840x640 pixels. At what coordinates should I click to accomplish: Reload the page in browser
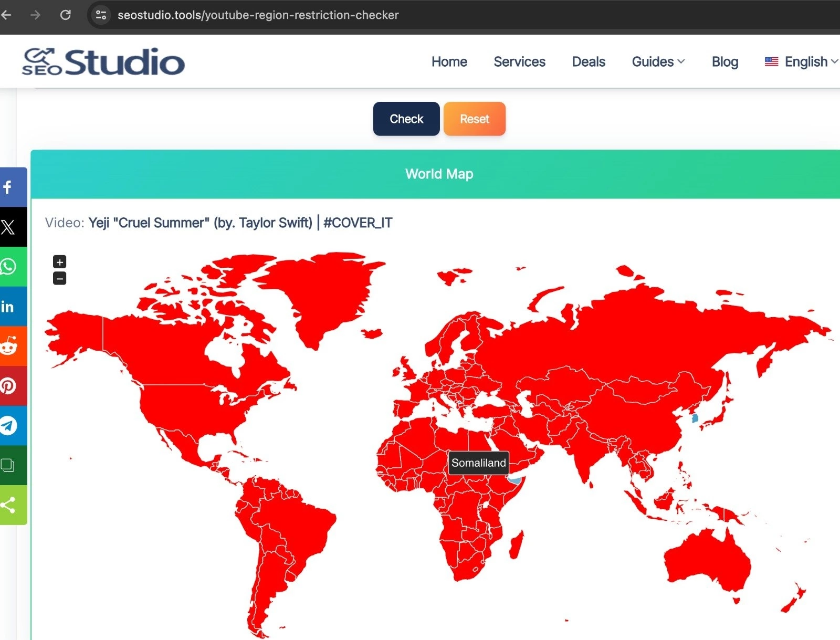point(65,15)
